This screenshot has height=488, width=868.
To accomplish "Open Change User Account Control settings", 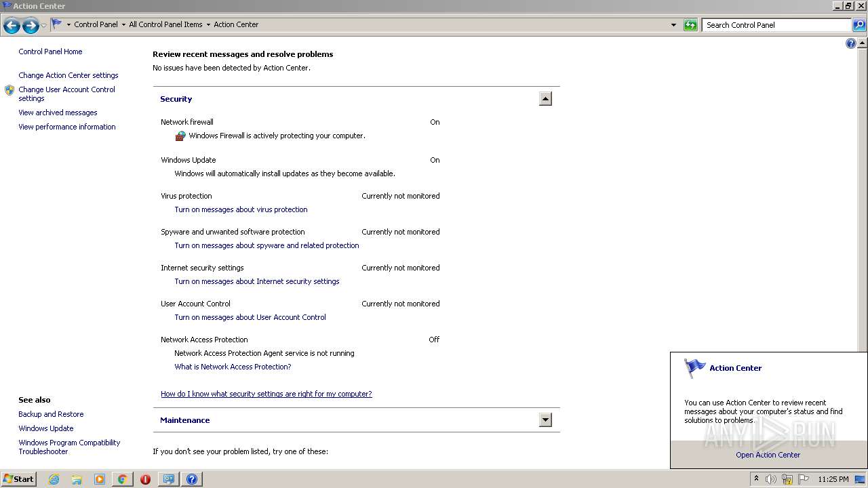I will (66, 94).
